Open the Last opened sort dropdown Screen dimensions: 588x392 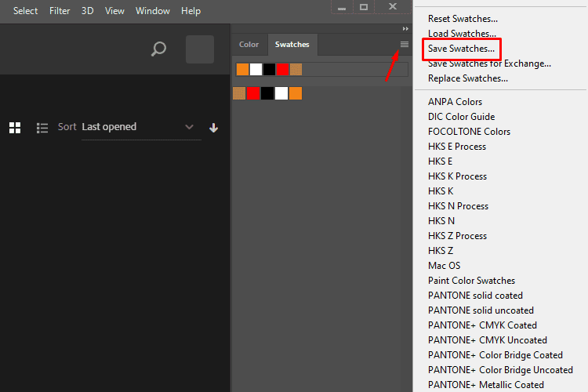click(141, 128)
